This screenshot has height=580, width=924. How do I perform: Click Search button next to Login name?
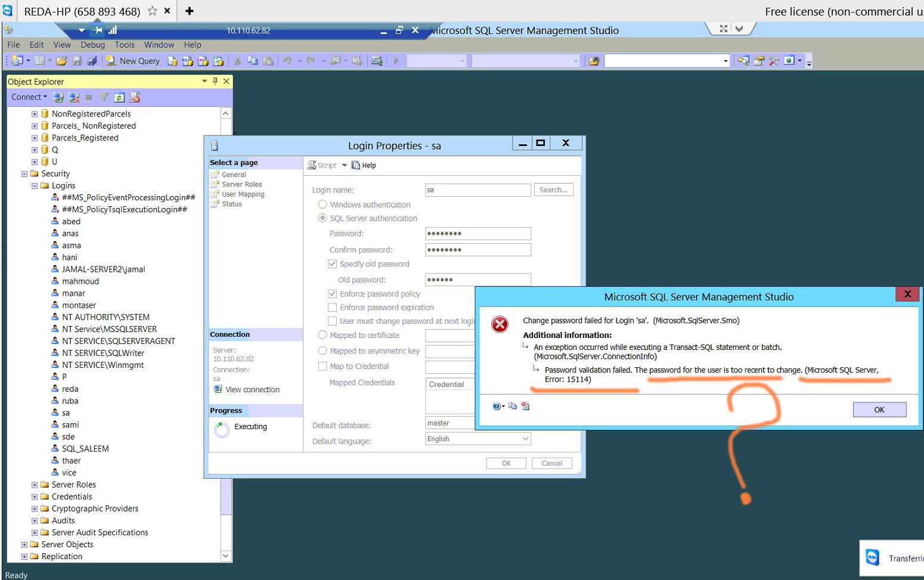click(x=553, y=190)
